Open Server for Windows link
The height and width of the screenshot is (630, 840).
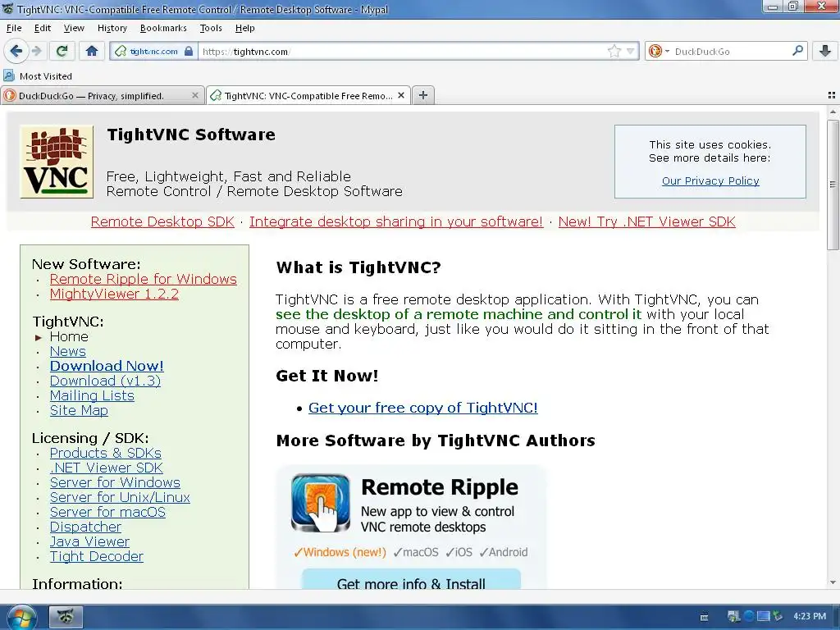[115, 482]
